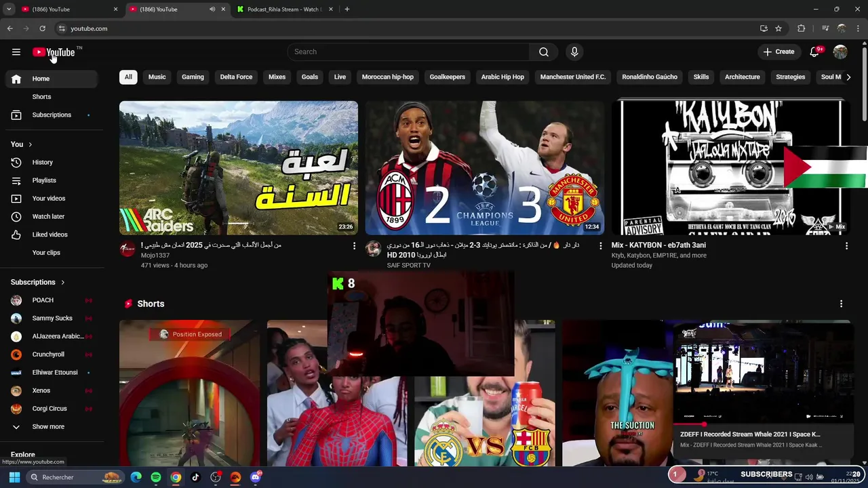The image size is (868, 488).
Task: Start voice search with microphone icon
Action: pos(574,52)
